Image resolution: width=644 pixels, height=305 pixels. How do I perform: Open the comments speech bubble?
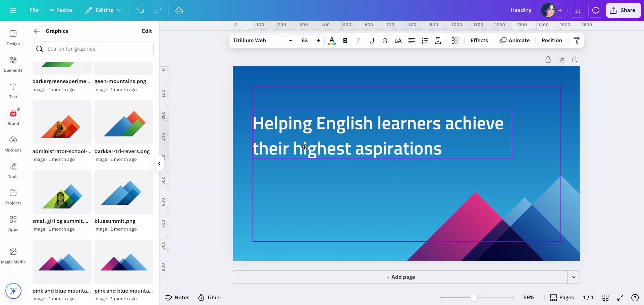[x=595, y=10]
